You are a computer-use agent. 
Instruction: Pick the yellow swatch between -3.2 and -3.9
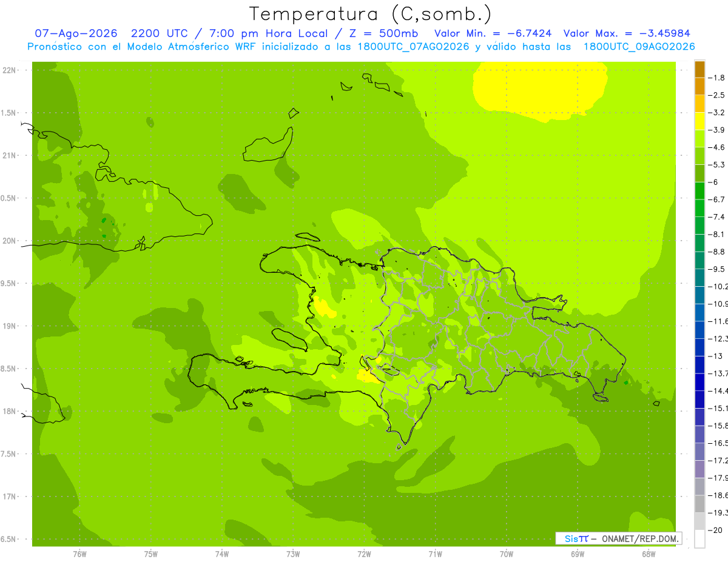click(x=699, y=121)
